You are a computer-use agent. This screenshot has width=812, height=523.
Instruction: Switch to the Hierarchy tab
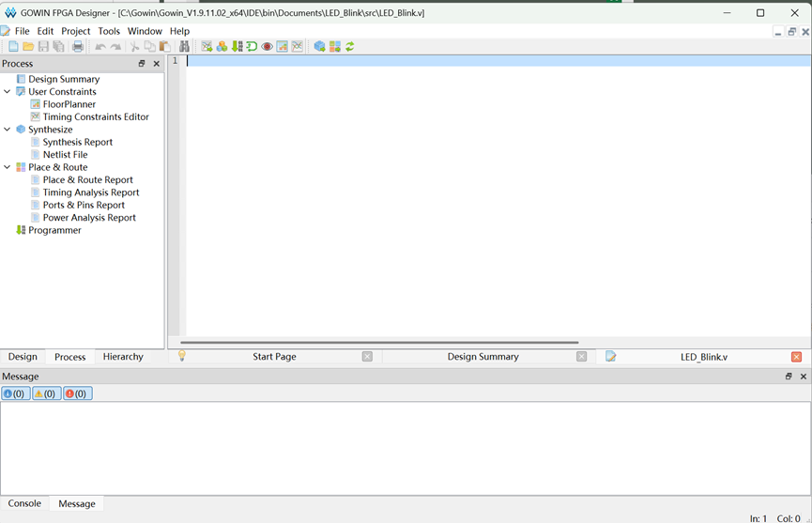point(123,357)
